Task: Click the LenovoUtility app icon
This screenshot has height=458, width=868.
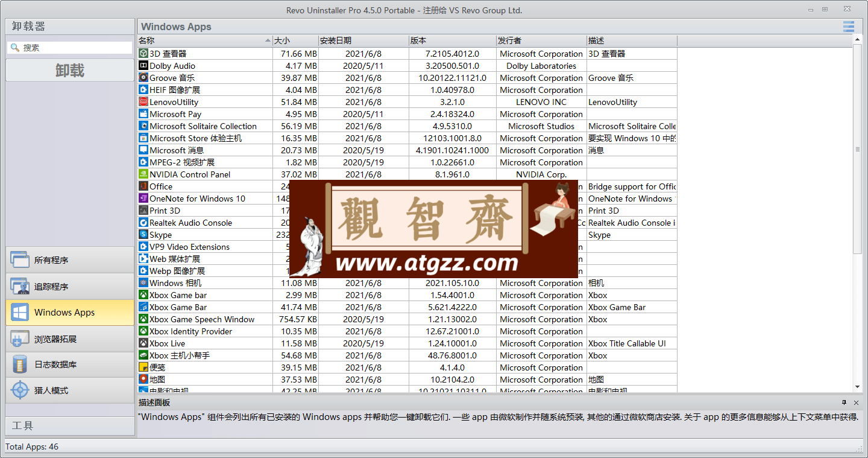Action: (143, 102)
